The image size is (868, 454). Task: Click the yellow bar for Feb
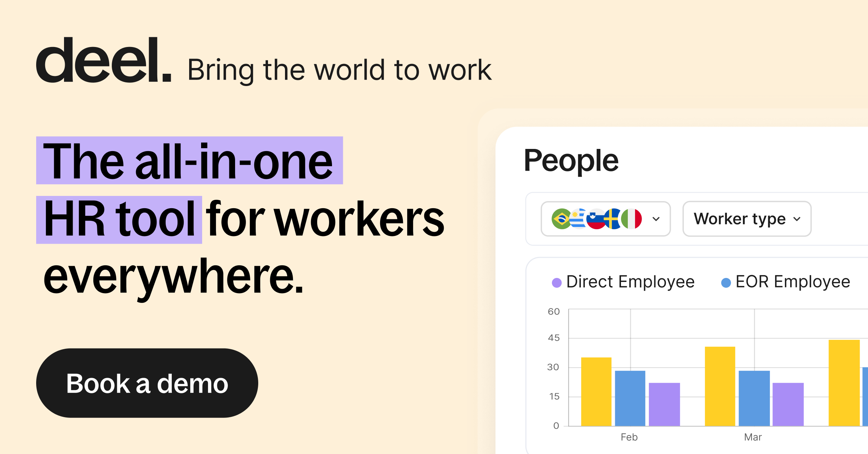(596, 392)
